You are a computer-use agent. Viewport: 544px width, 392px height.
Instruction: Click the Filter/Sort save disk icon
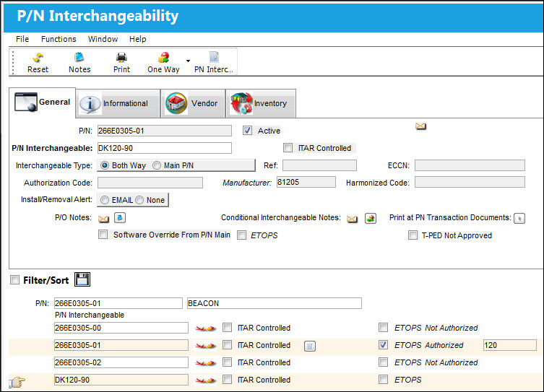pyautogui.click(x=82, y=279)
